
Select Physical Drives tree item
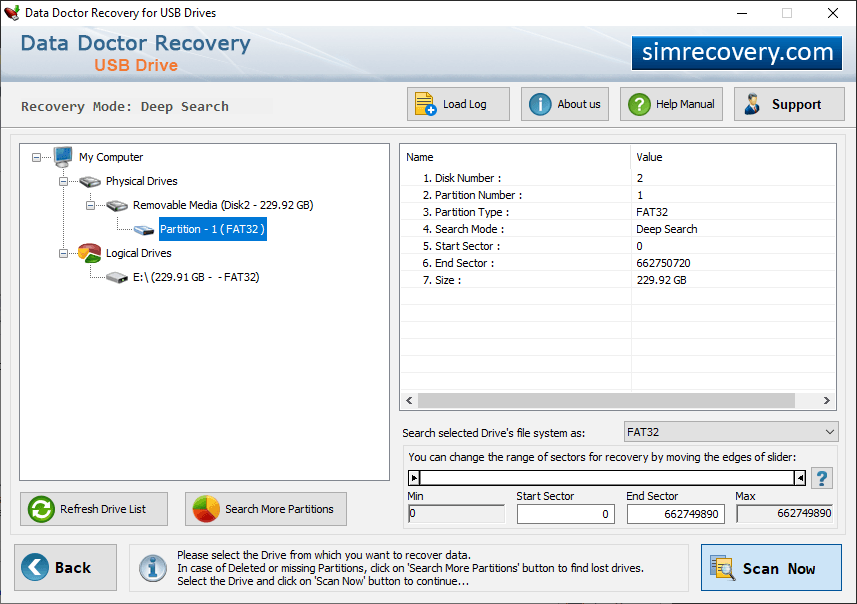tap(142, 181)
